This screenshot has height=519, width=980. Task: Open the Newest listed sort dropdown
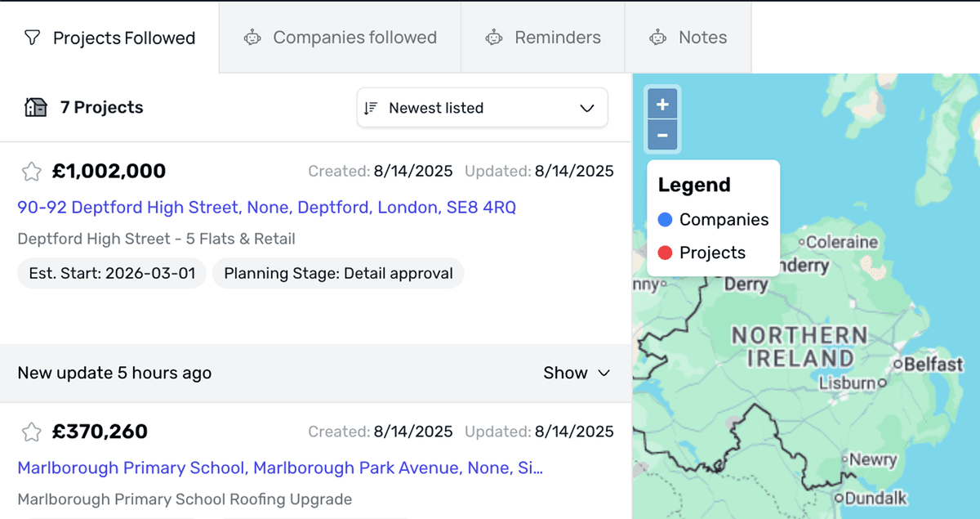[482, 108]
